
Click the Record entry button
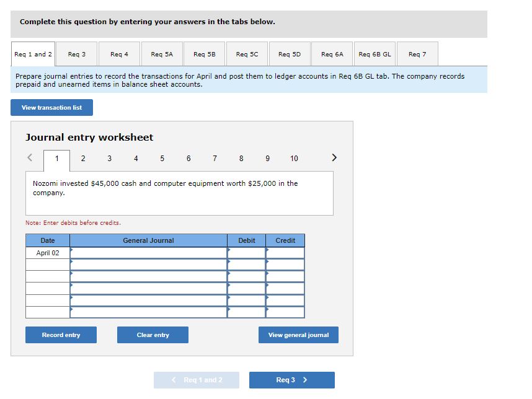click(x=61, y=335)
